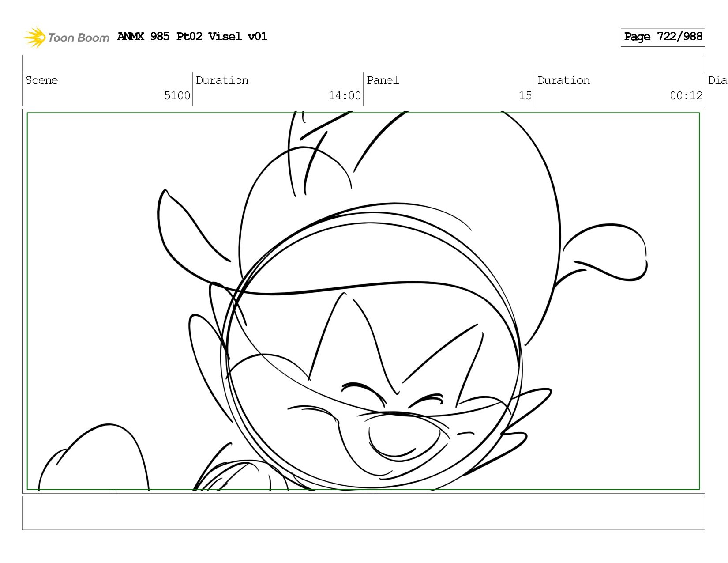
Task: Select scene number '5100'
Action: pyautogui.click(x=177, y=95)
